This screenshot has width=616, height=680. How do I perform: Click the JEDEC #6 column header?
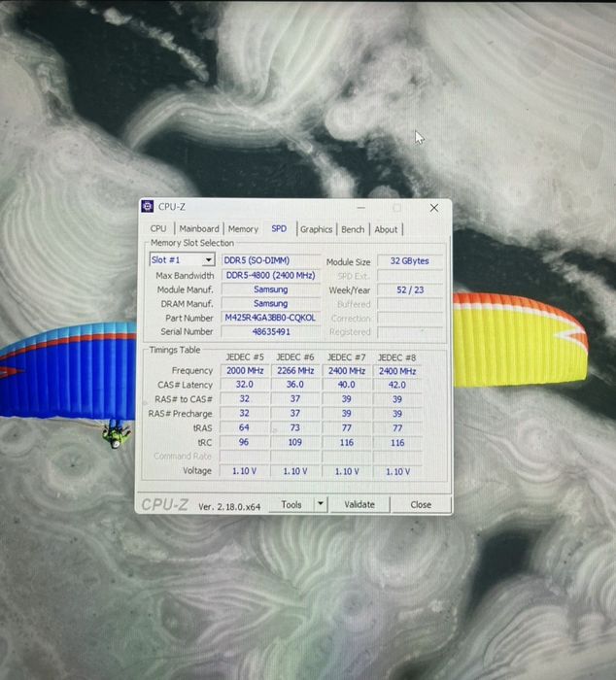tap(295, 357)
